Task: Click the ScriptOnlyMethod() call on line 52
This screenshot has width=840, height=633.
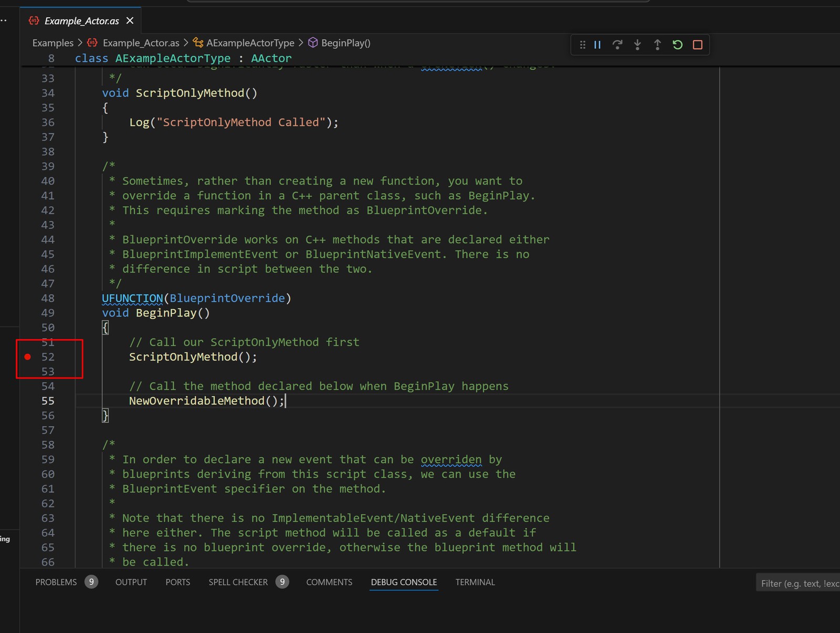Action: (193, 357)
